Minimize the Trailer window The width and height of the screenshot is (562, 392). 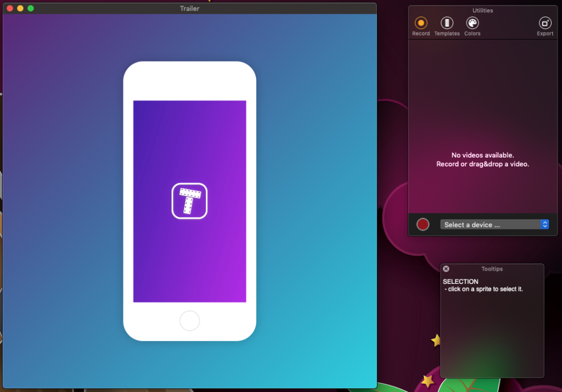click(x=20, y=8)
